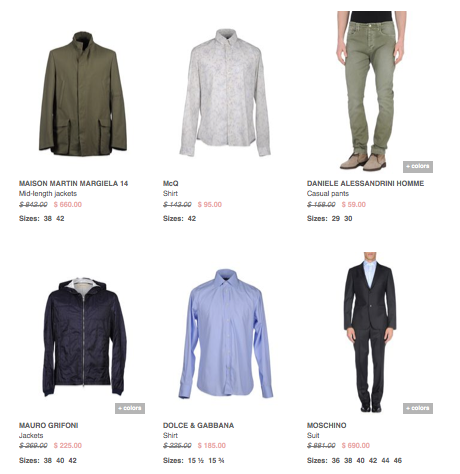Select size 40 for Mauro Grifoni jacket

[x=60, y=460]
